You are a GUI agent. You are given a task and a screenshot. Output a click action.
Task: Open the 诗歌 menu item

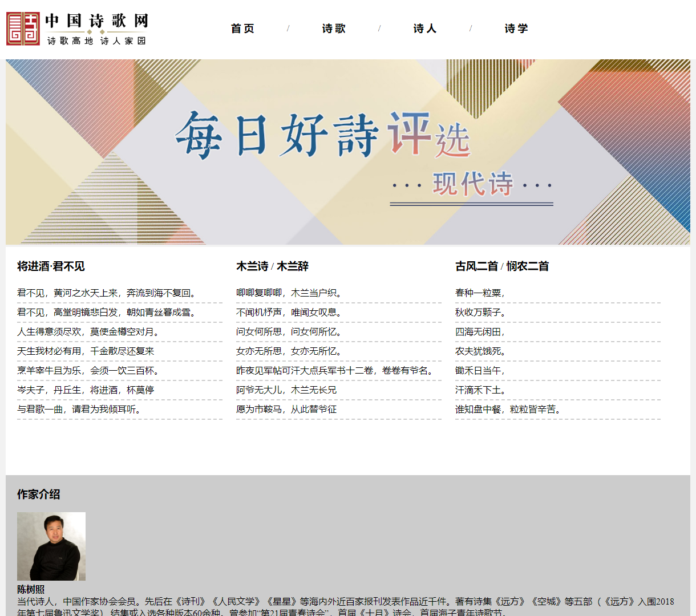pos(333,28)
